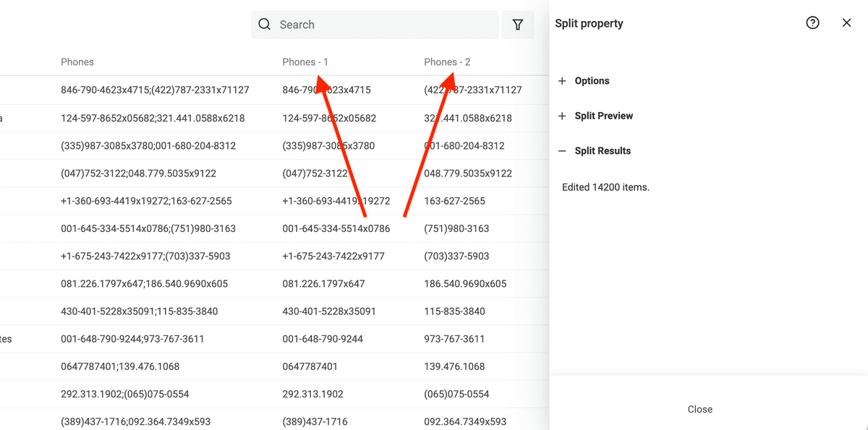Click Phones - 2 cell (703)337-5903
Viewport: 868px width, 430px height.
[456, 256]
